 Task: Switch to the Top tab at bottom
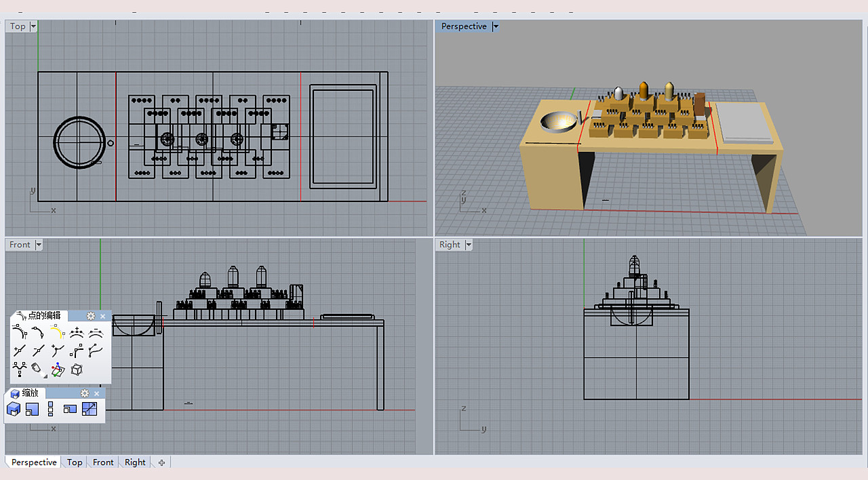75,462
